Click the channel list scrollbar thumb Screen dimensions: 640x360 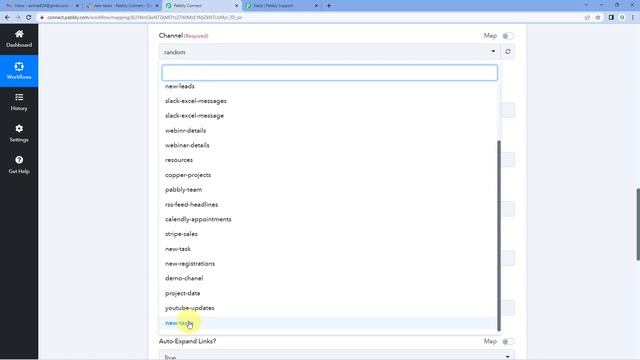coord(499,236)
